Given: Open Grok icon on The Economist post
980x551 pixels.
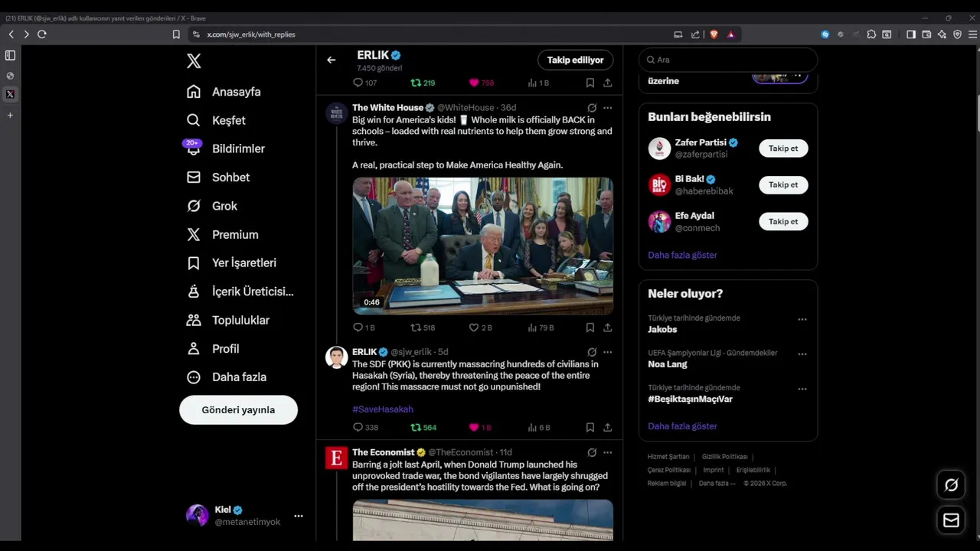Looking at the screenshot, I should coord(592,452).
